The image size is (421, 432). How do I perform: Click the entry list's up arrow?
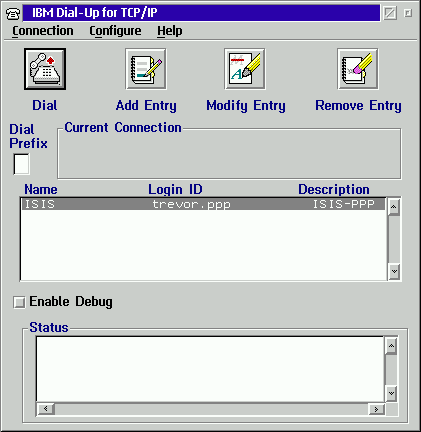(394, 207)
